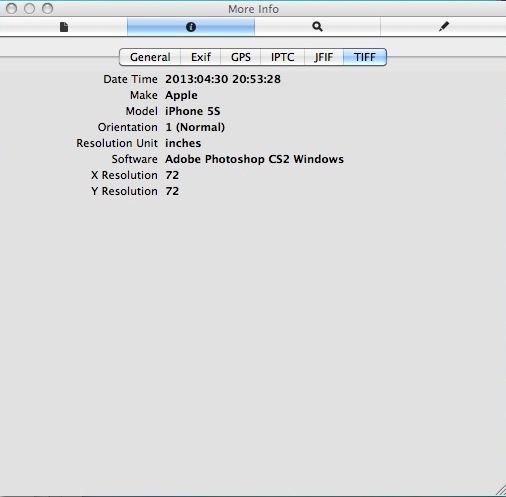Select the info circle toolbar icon
506x497 pixels.
pyautogui.click(x=191, y=27)
